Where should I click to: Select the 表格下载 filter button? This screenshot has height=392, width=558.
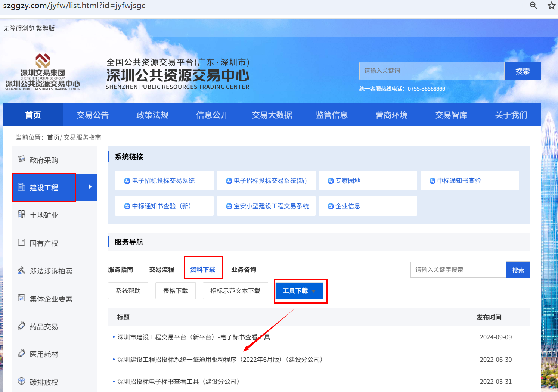(x=176, y=291)
